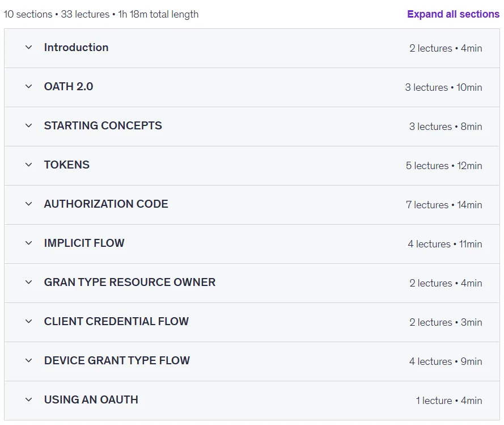Screen dimensions: 504x425
Task: Select the OATH 2.0 section heading
Action: [x=69, y=87]
